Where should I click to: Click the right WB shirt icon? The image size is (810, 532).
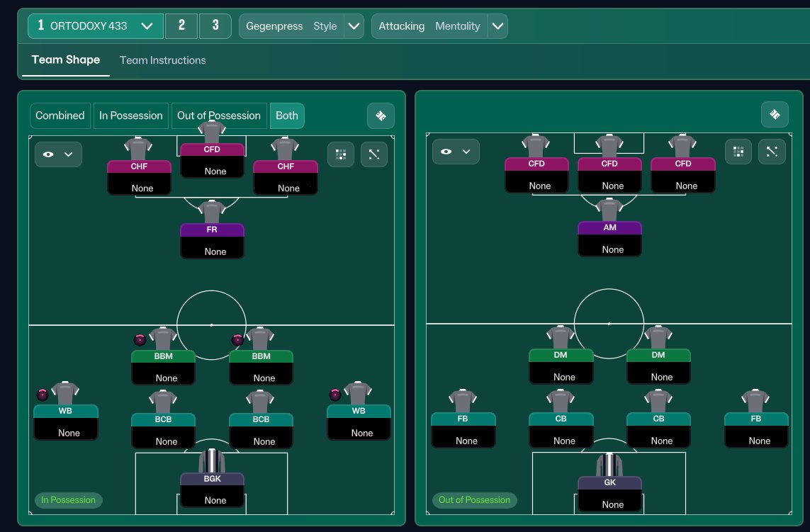(x=358, y=393)
